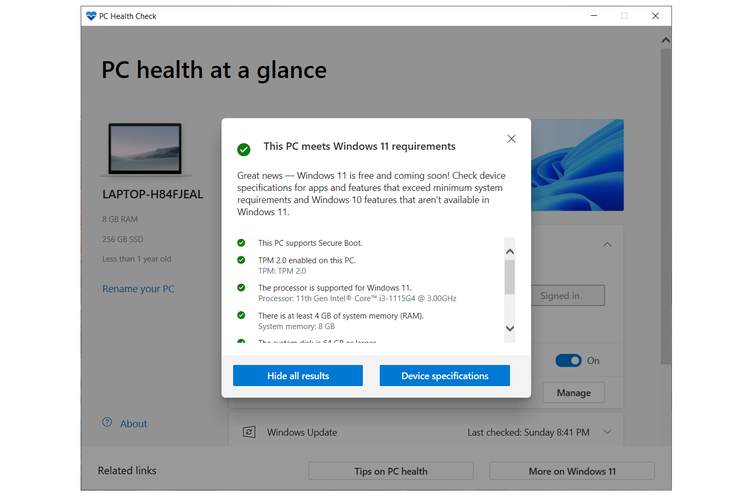750x500 pixels.
Task: Click the 256 GB SSD text
Action: tap(122, 239)
